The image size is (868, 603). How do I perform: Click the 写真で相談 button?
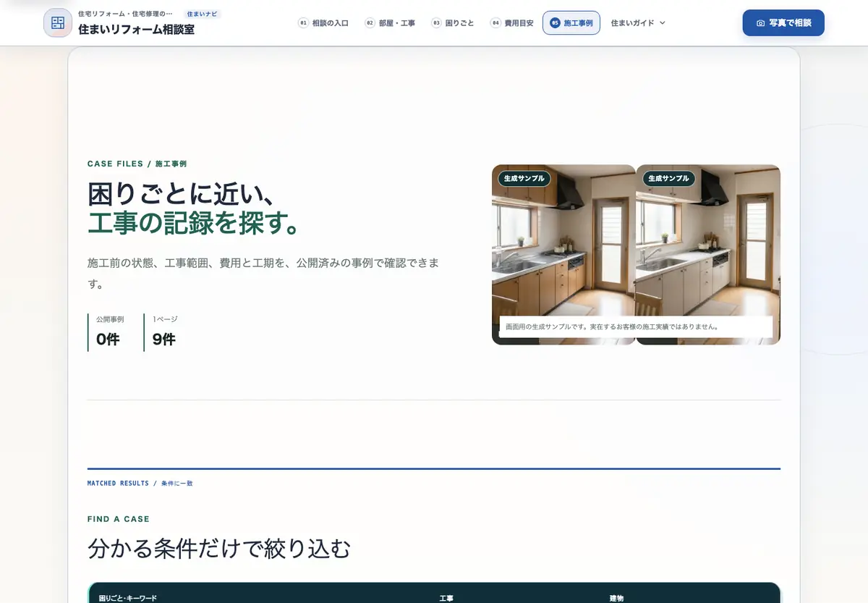tap(783, 22)
